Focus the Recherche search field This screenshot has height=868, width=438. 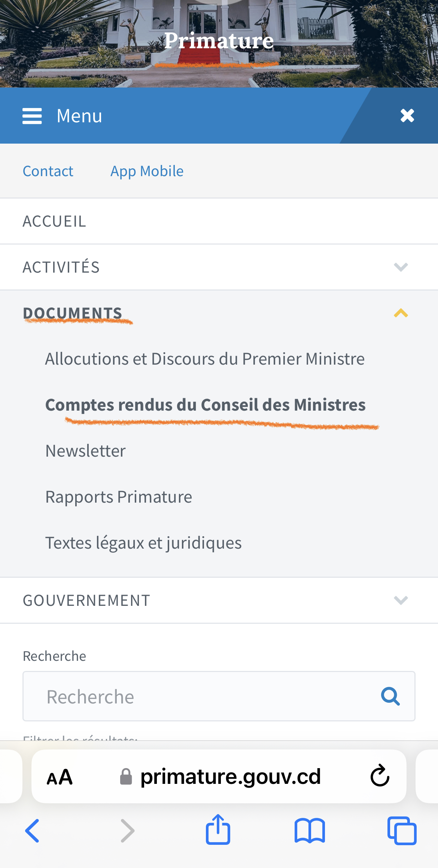coord(219,696)
